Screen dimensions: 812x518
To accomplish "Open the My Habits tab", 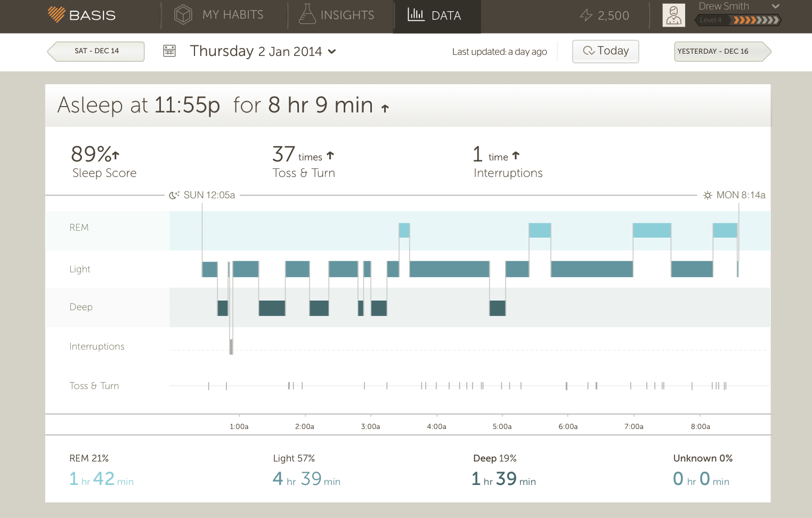I will (x=232, y=15).
